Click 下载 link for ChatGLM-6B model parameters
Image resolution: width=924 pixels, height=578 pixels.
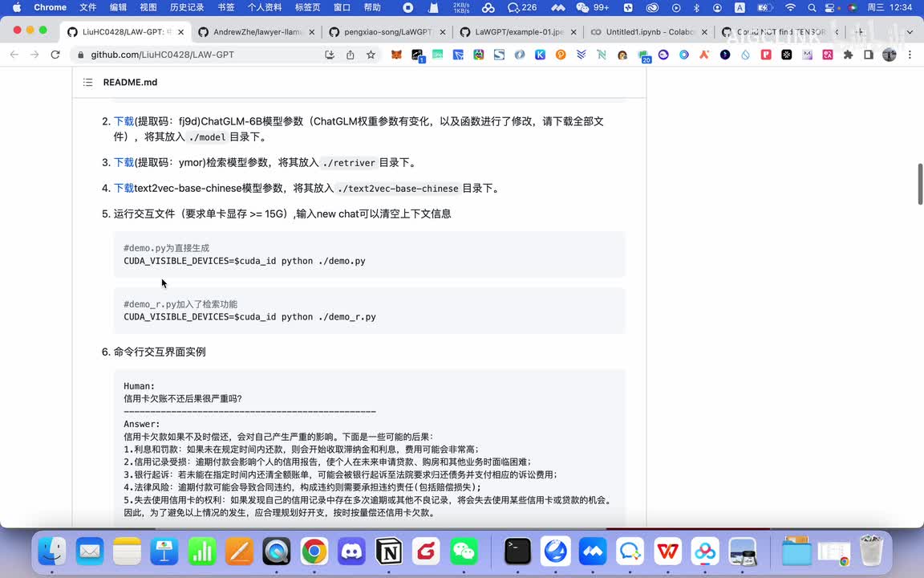click(x=124, y=121)
